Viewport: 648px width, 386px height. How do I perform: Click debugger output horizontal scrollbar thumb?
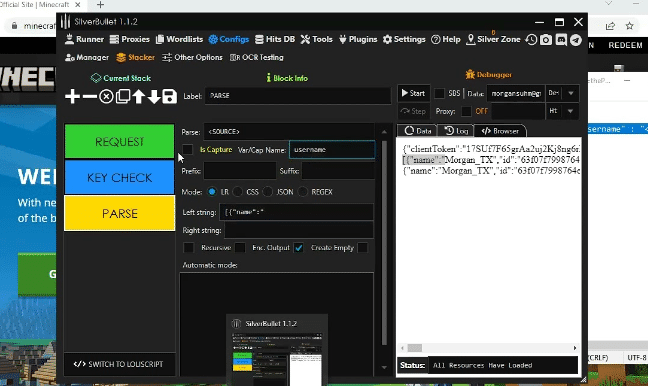[x=415, y=348]
